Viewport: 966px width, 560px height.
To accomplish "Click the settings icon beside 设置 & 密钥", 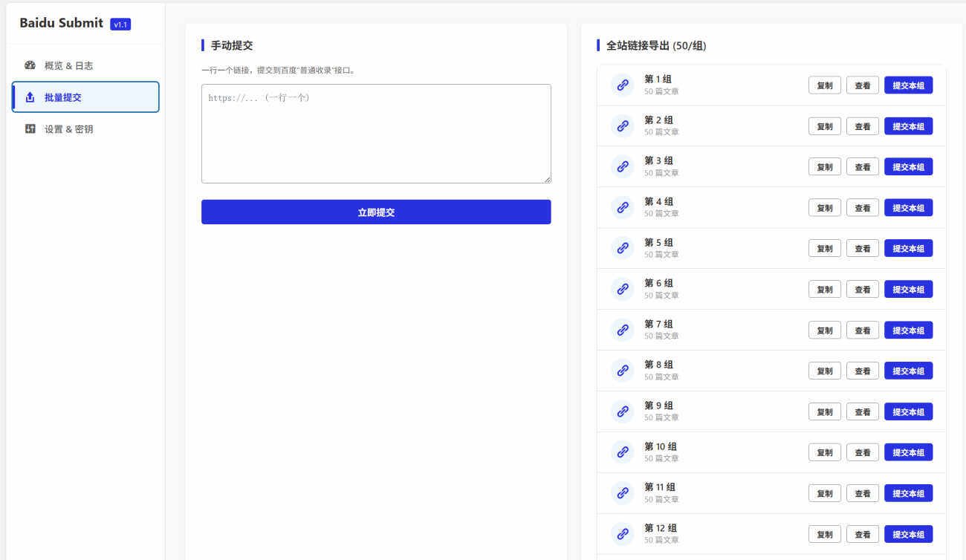I will (x=30, y=129).
